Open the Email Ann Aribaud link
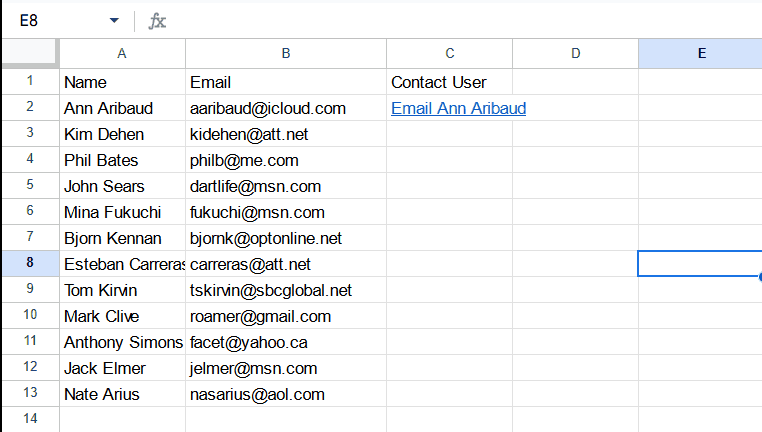Viewport: 762px width, 432px height. tap(458, 108)
